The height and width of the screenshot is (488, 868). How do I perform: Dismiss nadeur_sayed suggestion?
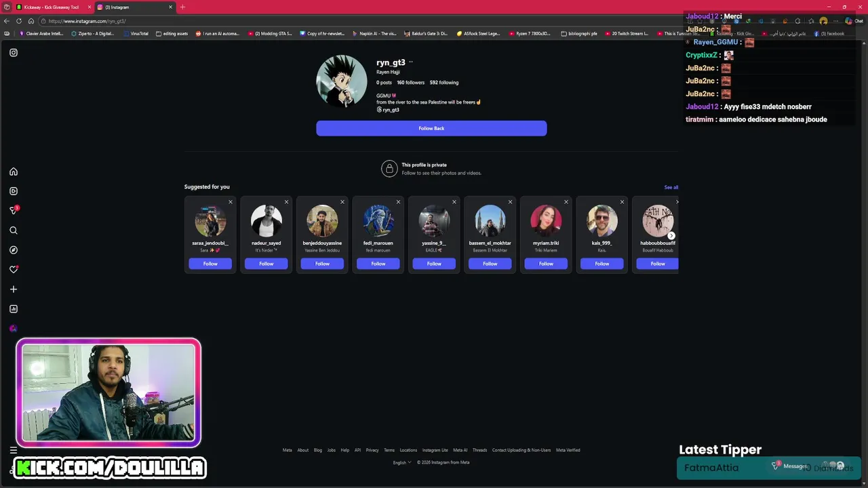point(286,202)
